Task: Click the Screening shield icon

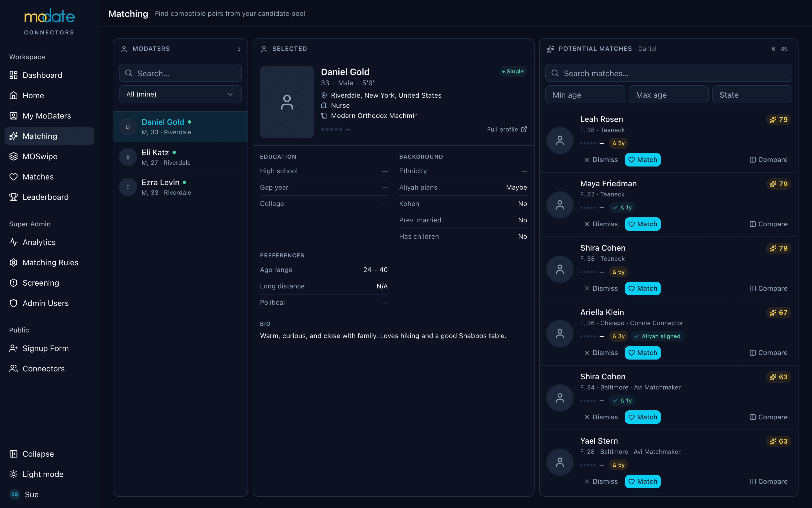Action: click(x=14, y=283)
